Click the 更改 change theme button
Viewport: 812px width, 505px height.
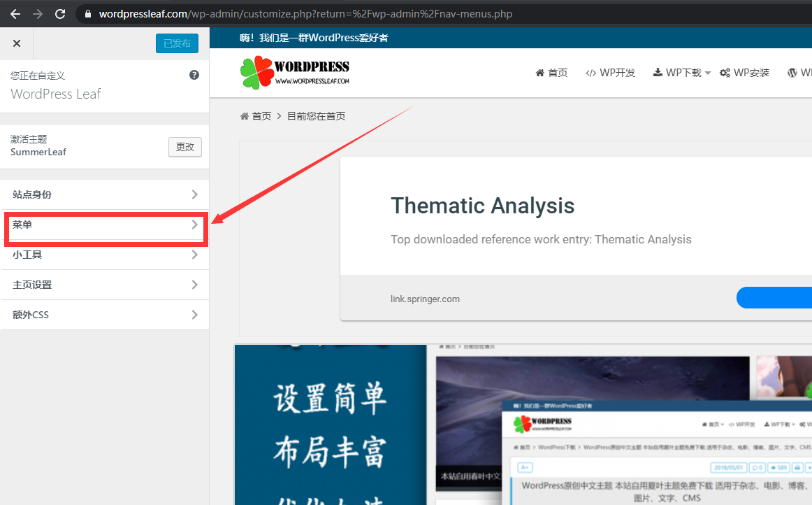pos(185,147)
